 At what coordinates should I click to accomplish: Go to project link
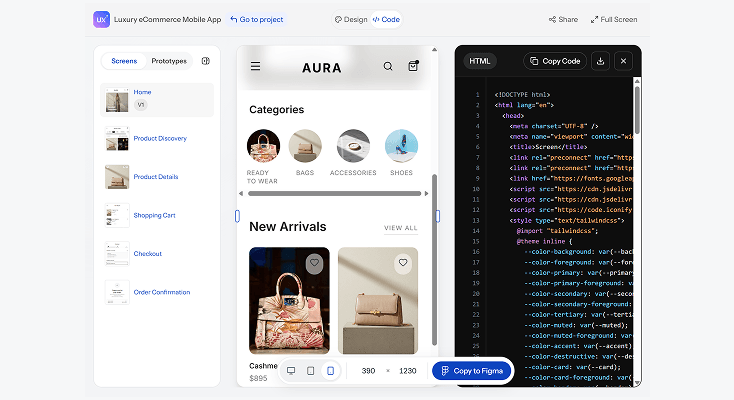pos(257,20)
